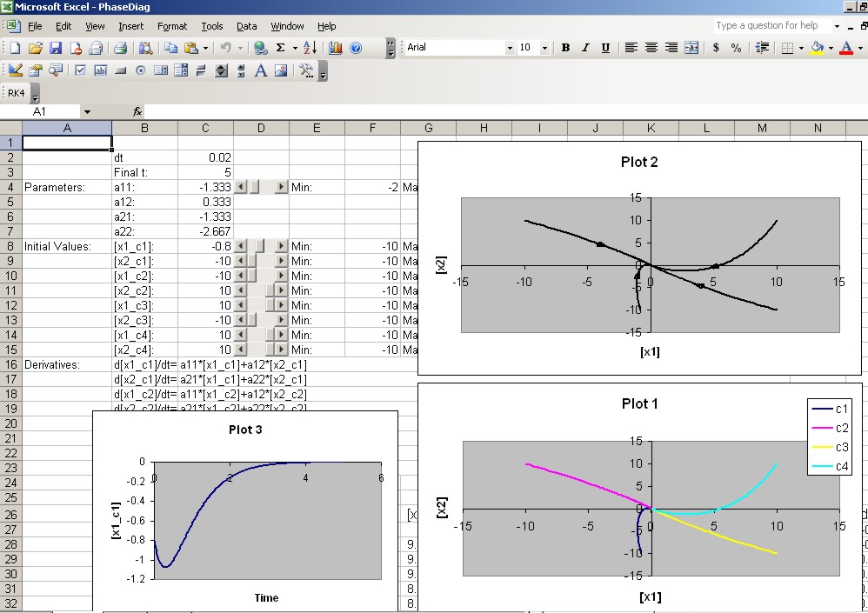Toggle Design Mode in Control Toolbox
This screenshot has height=613, width=868.
[x=16, y=70]
